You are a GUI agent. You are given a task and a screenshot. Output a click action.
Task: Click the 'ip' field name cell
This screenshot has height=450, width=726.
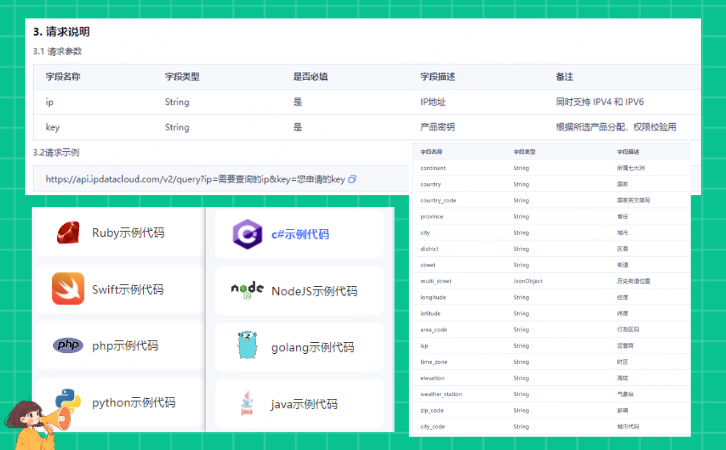[x=50, y=102]
